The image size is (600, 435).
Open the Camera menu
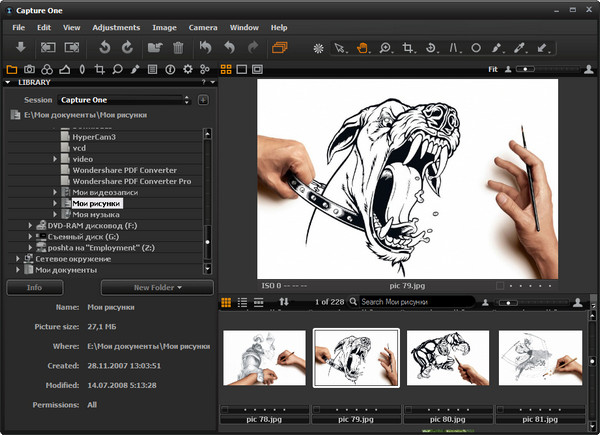[203, 27]
